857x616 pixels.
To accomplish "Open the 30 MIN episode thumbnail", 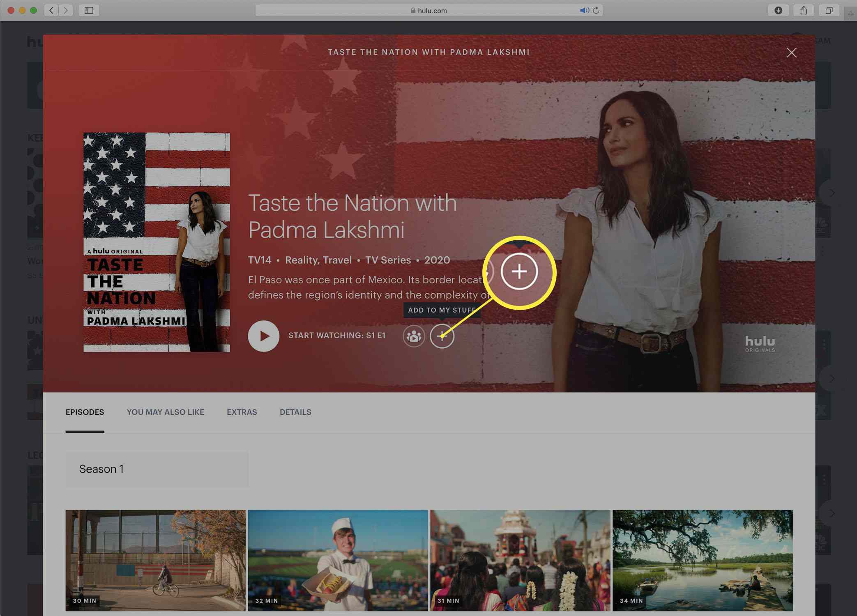I will 155,560.
